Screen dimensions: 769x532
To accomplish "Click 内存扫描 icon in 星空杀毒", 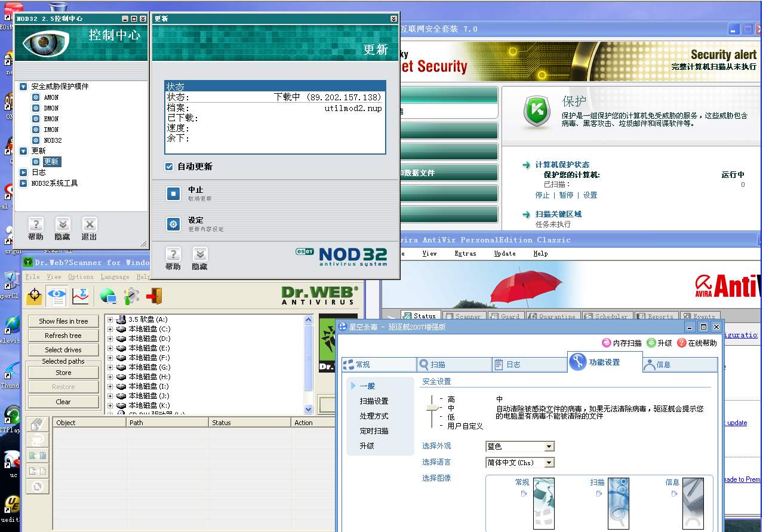I will [607, 343].
